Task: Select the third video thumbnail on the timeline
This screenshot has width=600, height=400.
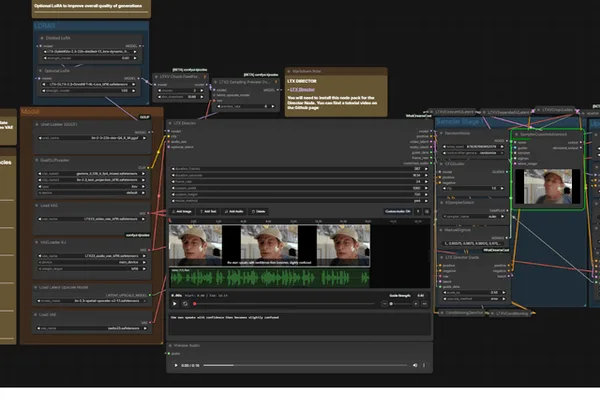Action: [343, 245]
